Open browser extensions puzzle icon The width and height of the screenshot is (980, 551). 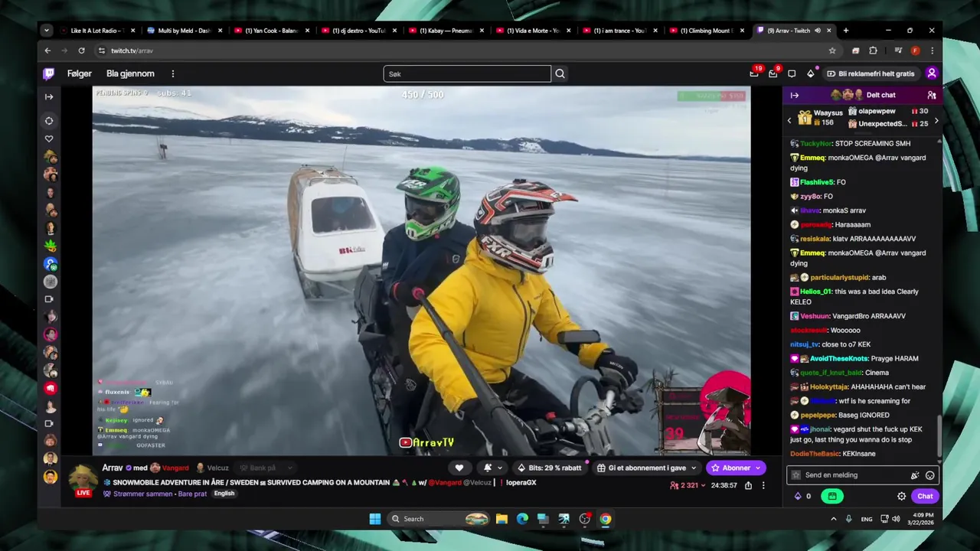[873, 51]
